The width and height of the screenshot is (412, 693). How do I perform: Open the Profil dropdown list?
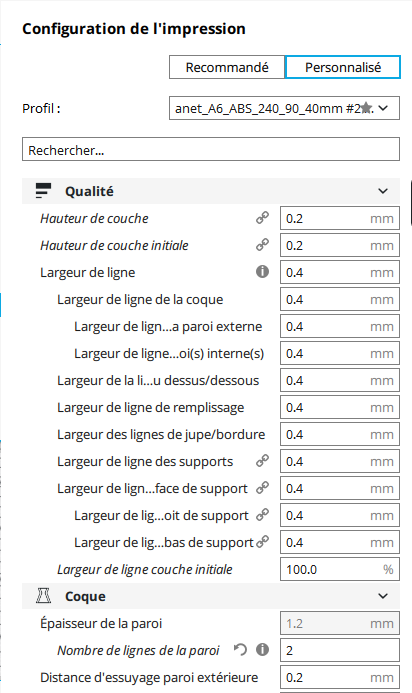284,108
